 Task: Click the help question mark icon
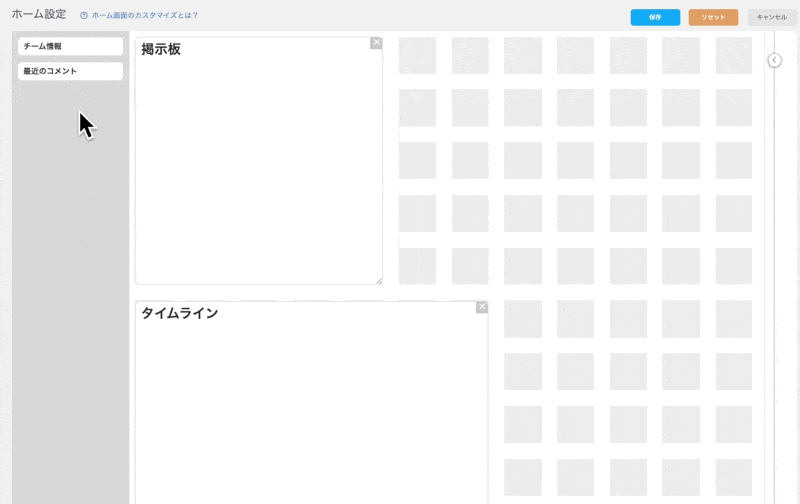pyautogui.click(x=84, y=15)
